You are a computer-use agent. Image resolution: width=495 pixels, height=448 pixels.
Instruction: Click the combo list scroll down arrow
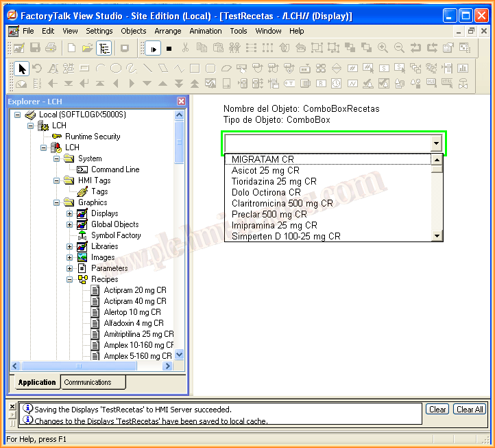click(437, 236)
